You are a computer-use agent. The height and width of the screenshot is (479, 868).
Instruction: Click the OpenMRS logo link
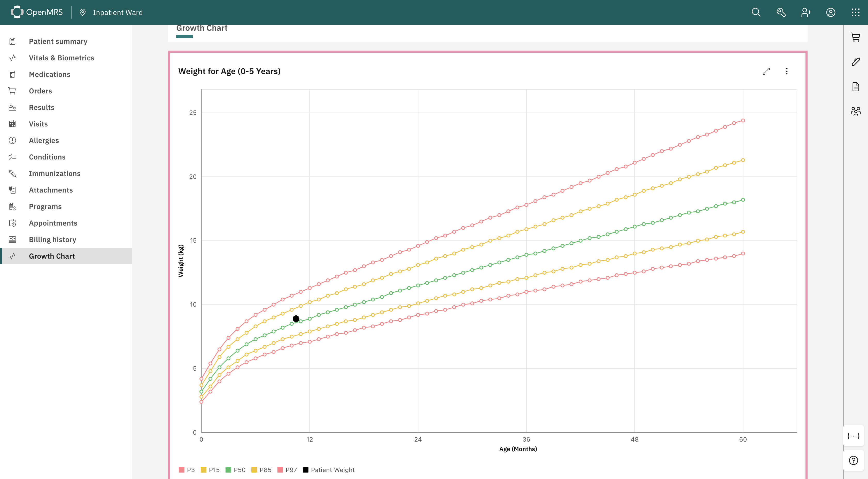[37, 12]
